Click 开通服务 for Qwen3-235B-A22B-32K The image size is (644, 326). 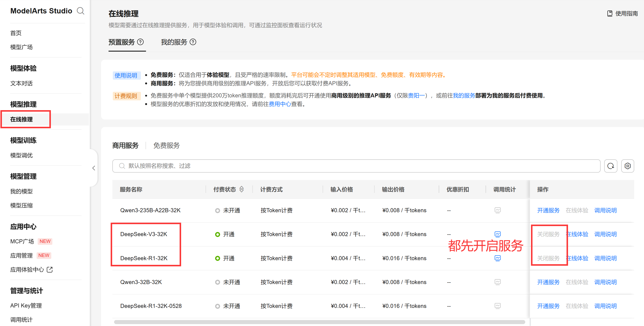tap(548, 210)
